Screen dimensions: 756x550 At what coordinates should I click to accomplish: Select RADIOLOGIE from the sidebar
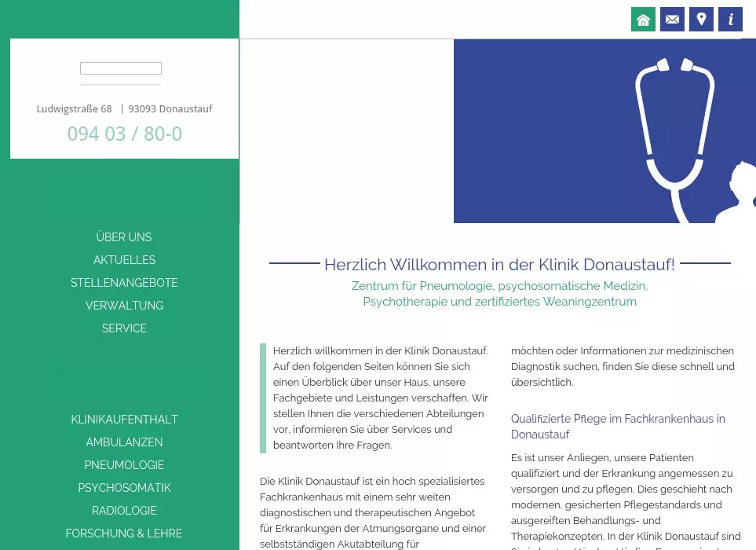coord(124,511)
